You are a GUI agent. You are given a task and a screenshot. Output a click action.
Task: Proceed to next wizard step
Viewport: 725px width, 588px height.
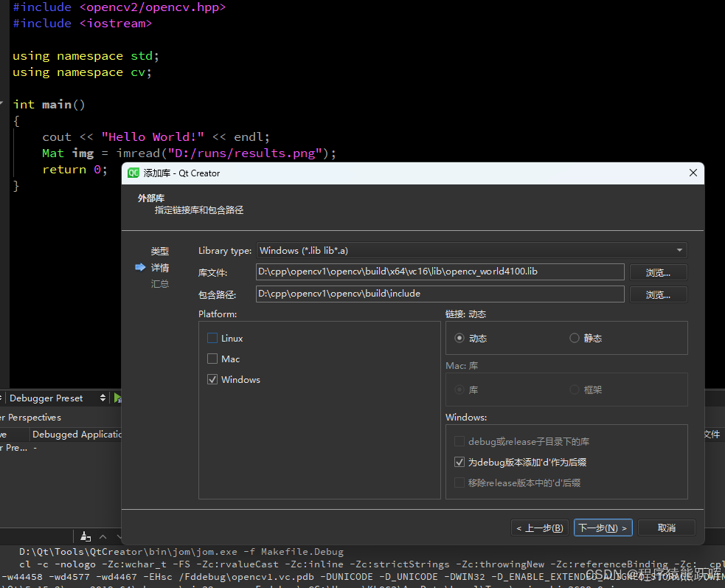(603, 528)
